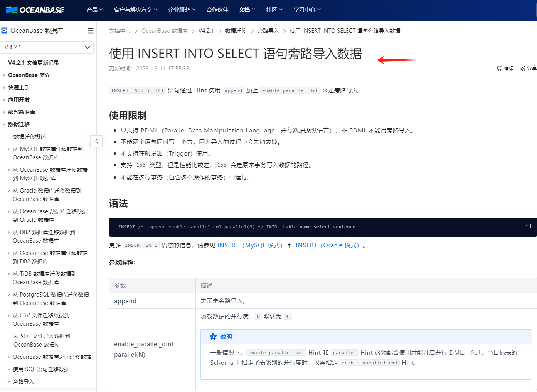Toggle the sidebar hamburger menu icon

pos(91,31)
